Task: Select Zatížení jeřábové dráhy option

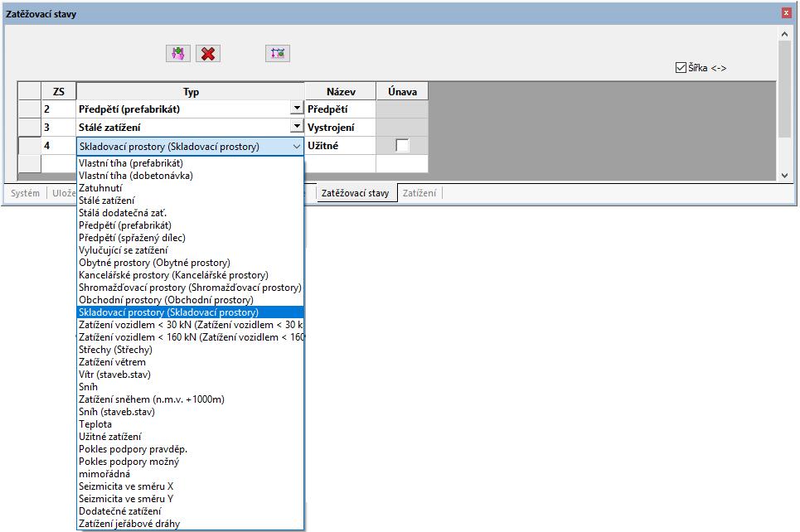Action: click(x=191, y=524)
